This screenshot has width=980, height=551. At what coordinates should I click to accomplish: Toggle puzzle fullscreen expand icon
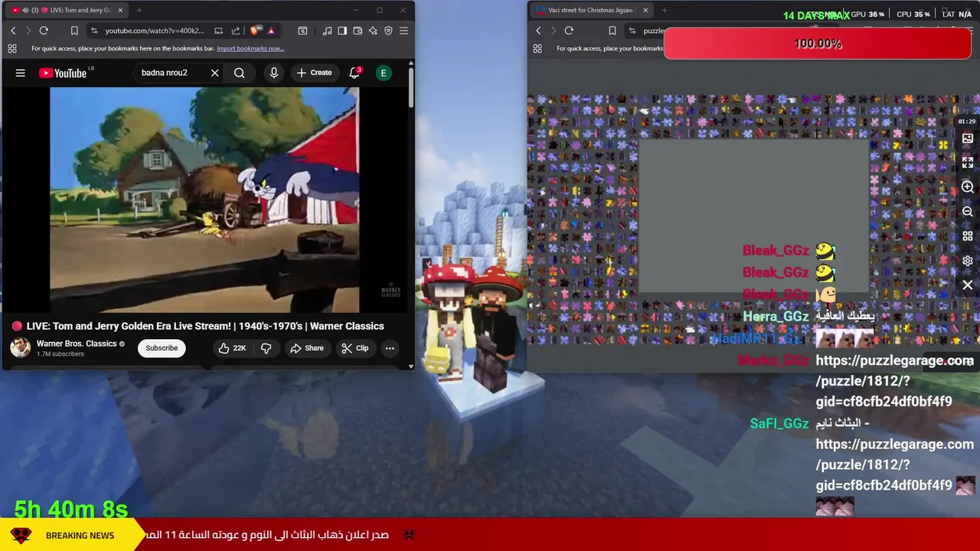(968, 163)
